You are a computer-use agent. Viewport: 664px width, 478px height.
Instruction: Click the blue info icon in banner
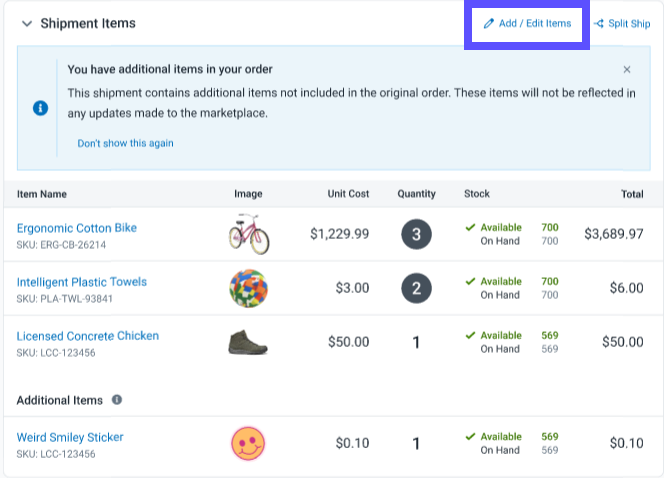coord(41,107)
